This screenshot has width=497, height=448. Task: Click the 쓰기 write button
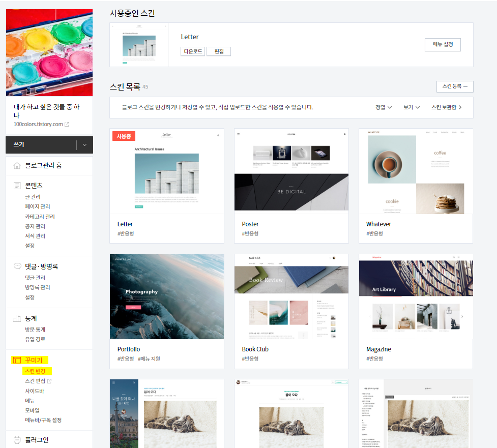coord(41,145)
